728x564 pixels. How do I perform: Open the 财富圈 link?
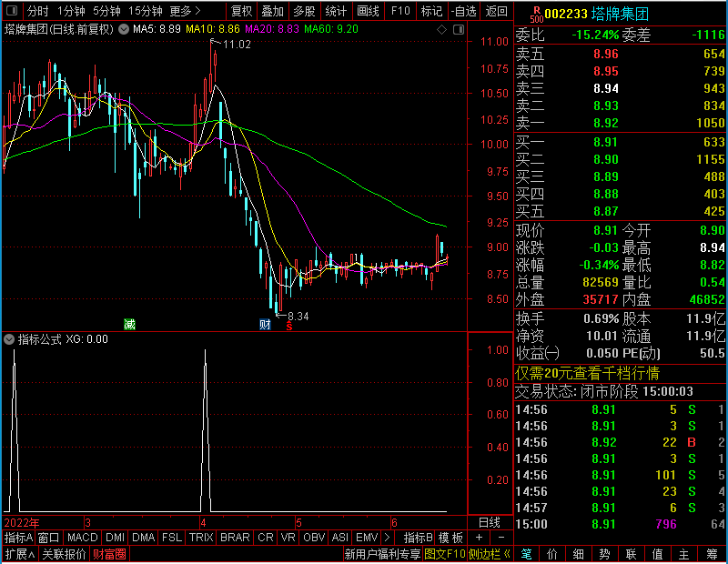point(109,554)
